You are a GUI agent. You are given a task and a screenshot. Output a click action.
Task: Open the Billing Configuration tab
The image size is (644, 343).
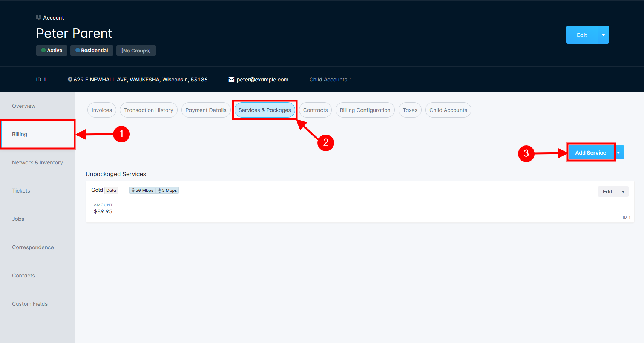pos(365,110)
